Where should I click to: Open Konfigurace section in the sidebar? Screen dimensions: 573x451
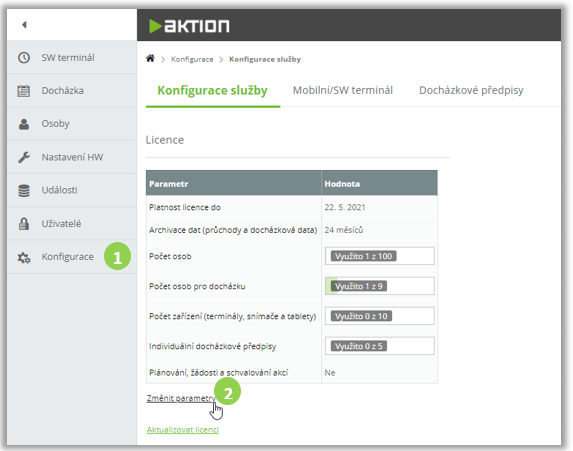(x=72, y=257)
